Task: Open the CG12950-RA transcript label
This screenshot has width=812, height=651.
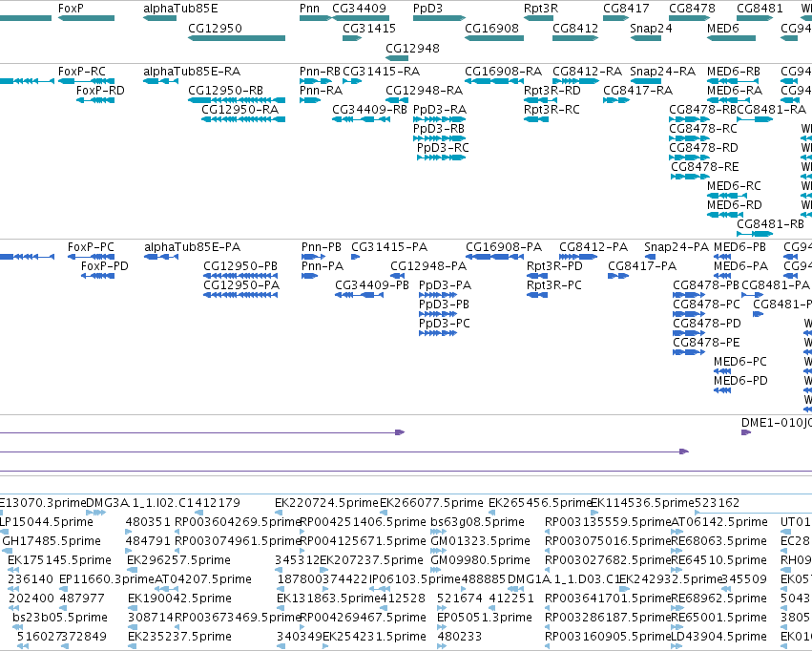Action: [240, 109]
